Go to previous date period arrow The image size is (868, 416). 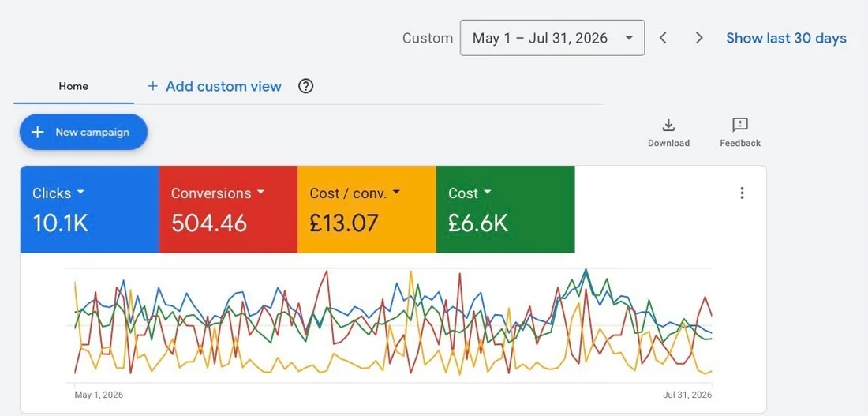[x=663, y=38]
